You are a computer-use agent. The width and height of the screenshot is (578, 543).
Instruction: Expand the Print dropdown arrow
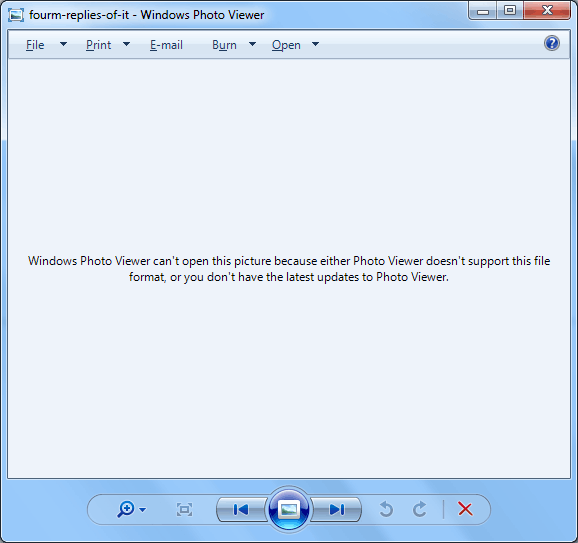pyautogui.click(x=126, y=44)
